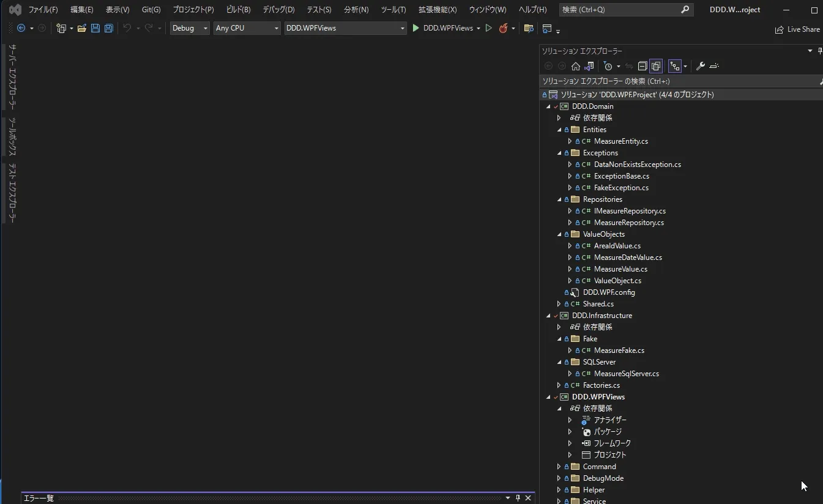Toggle Preview Selected Items in Solution Explorer
823x504 pixels.
(x=714, y=66)
